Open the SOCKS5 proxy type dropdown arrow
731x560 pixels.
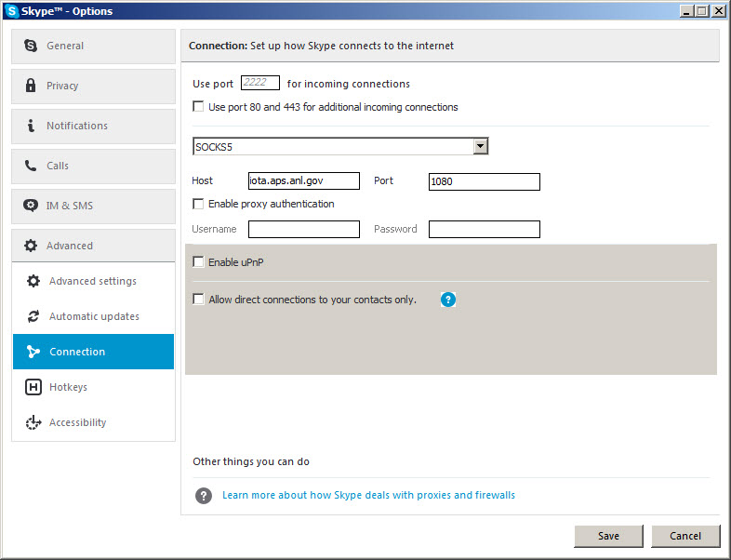(x=480, y=146)
